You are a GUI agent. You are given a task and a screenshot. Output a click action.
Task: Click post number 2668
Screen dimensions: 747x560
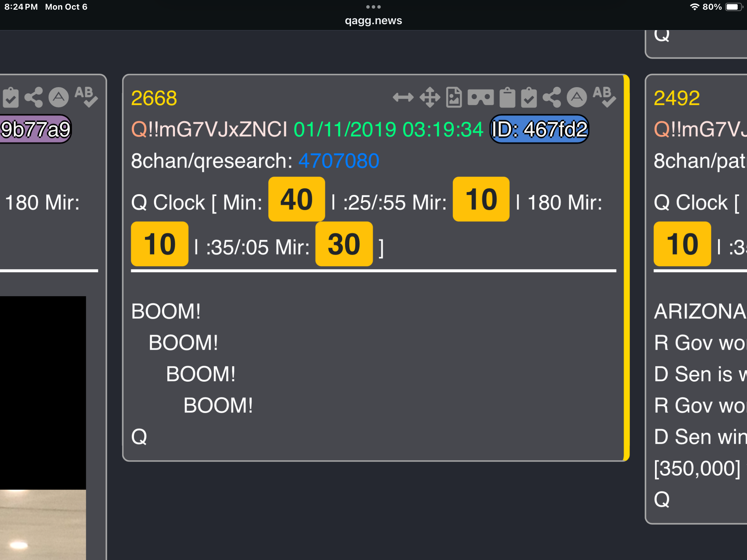click(154, 98)
